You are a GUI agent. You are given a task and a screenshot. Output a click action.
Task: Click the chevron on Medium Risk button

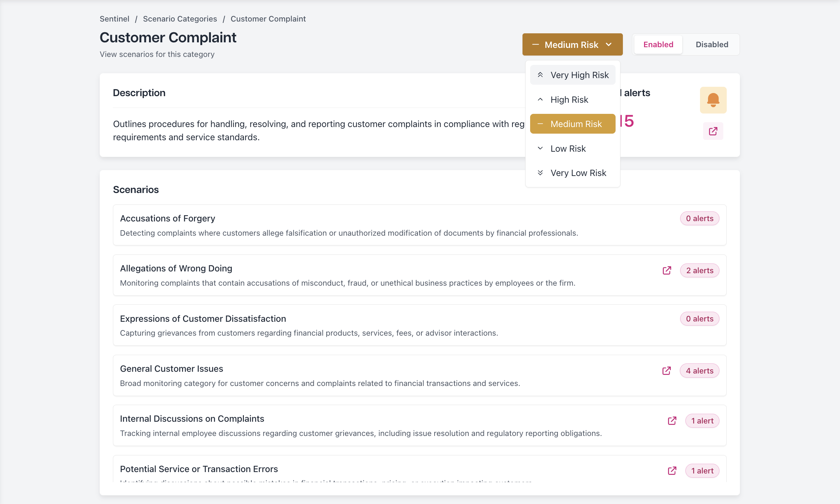tap(609, 44)
